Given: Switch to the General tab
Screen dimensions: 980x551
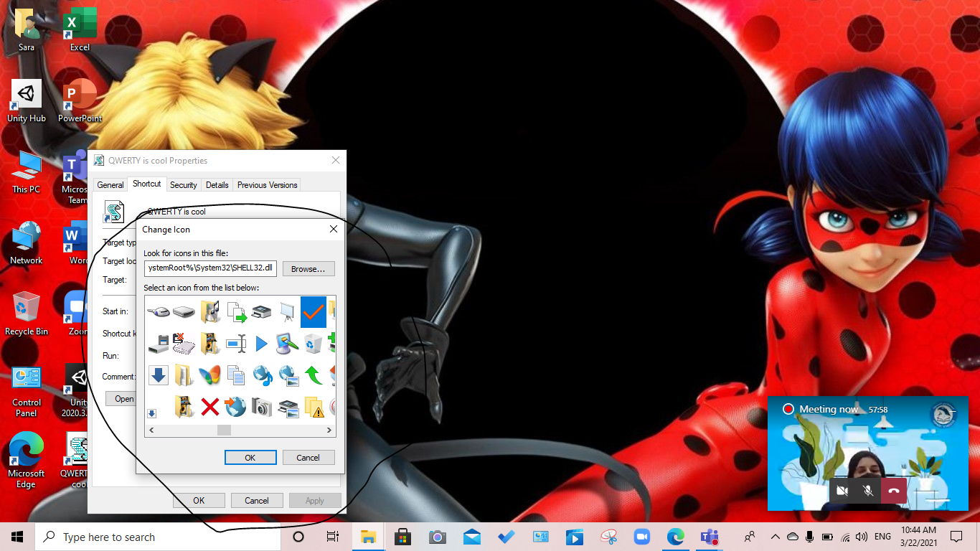Looking at the screenshot, I should pyautogui.click(x=110, y=185).
